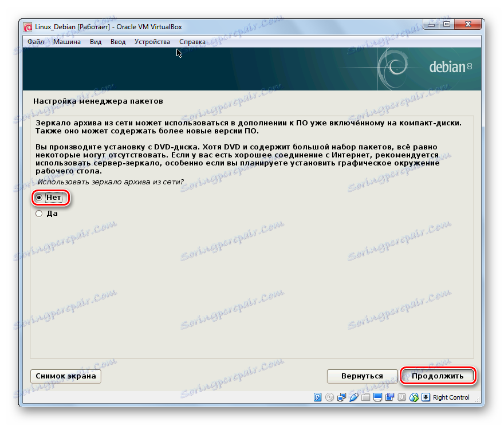The height and width of the screenshot is (426, 504).
Task: Click the keyboard capture arrow icon
Action: point(426,397)
